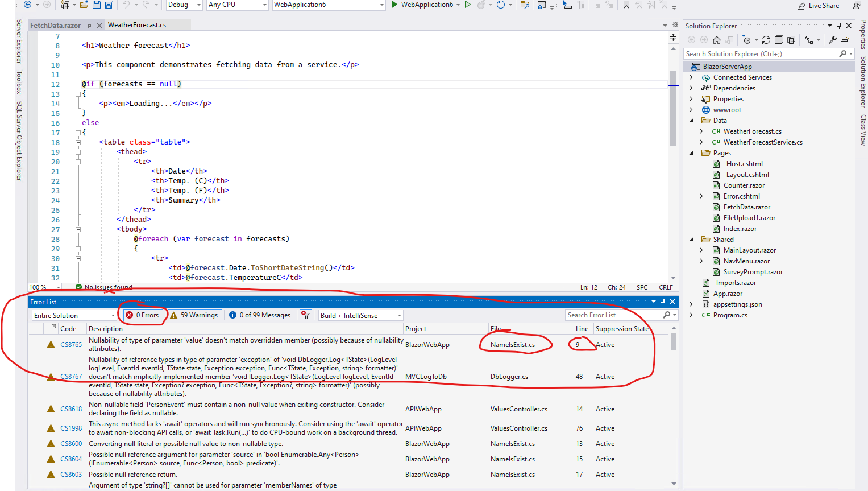Open Solution Explorer settings via wrench icon
Viewport: 868px width, 491px height.
tap(832, 40)
